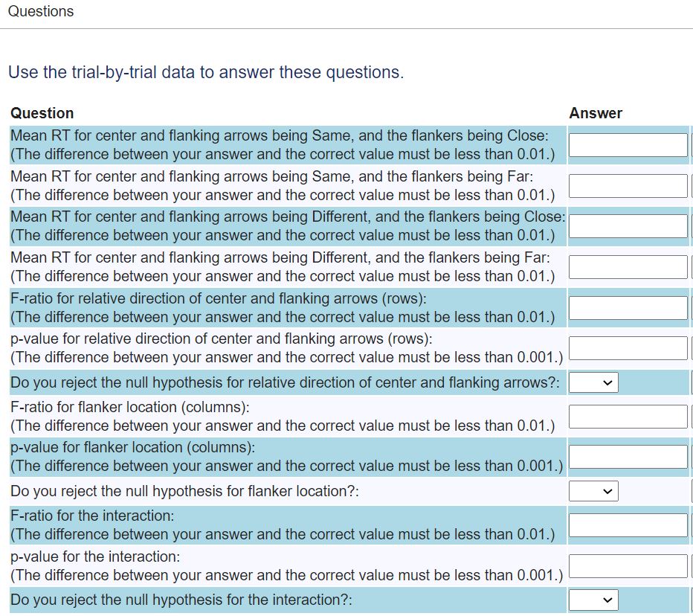693x616 pixels.
Task: Click the Mean RT Same/Close answer field
Action: point(628,145)
